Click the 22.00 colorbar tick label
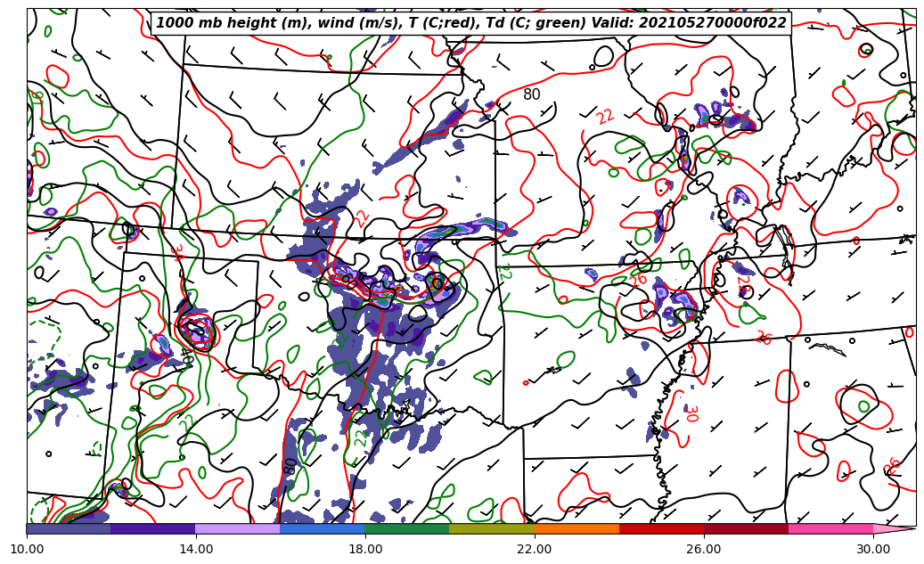 (x=535, y=549)
